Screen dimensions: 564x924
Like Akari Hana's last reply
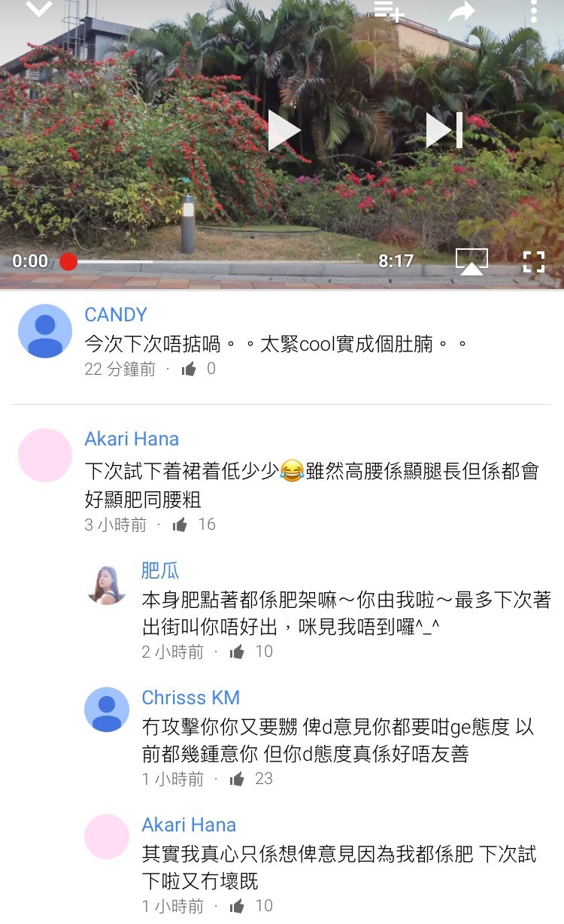(237, 906)
